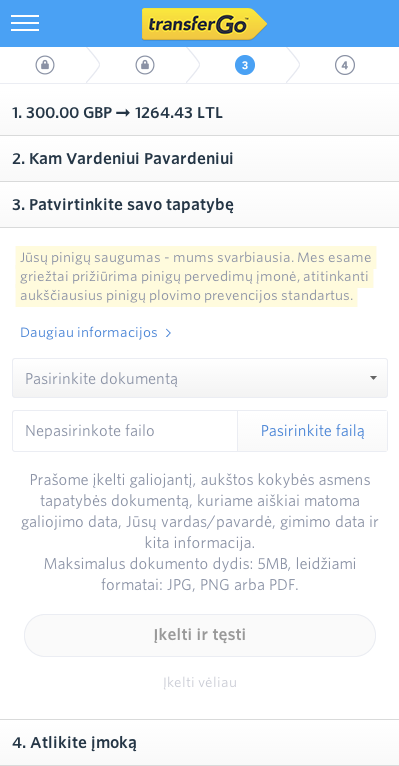Open Pasirinkite dokumentą dropdown
The width and height of the screenshot is (399, 766).
200,378
